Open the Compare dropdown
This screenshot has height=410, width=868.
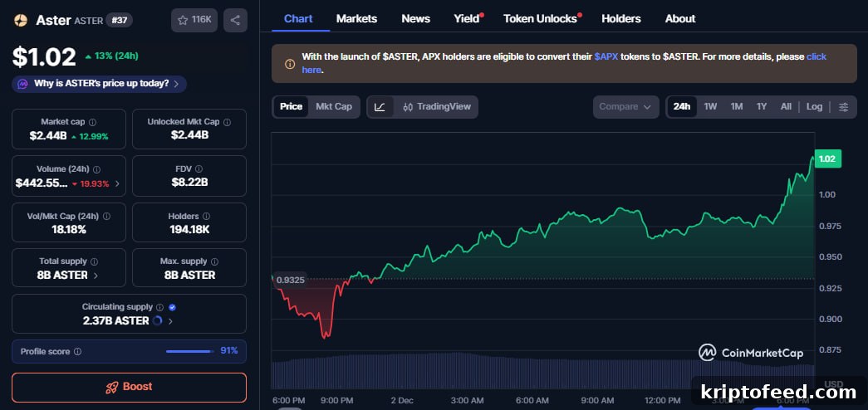(x=625, y=107)
